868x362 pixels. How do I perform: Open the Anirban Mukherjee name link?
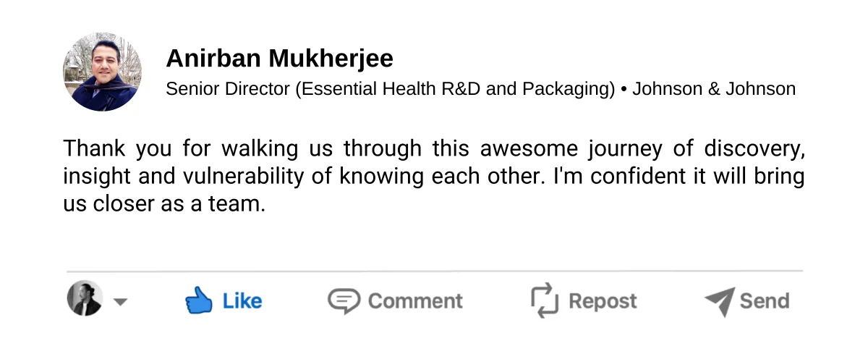pyautogui.click(x=279, y=58)
